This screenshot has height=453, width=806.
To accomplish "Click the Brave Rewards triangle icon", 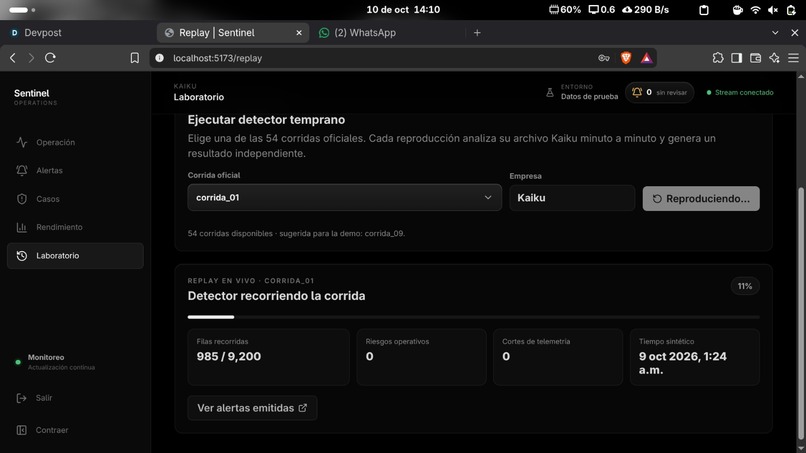I will pos(646,58).
